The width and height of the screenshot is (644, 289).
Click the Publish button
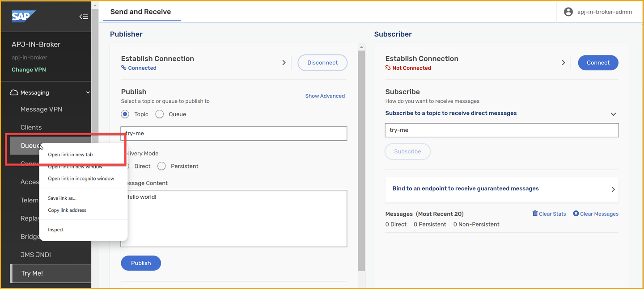click(x=141, y=263)
